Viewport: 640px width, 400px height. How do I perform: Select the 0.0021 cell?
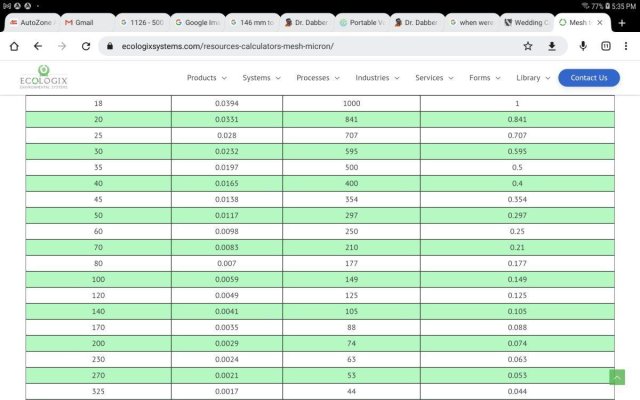tap(227, 375)
